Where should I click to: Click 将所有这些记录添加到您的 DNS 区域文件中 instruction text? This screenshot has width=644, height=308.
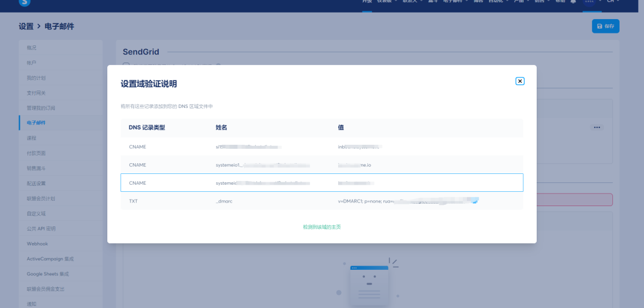coord(167,106)
